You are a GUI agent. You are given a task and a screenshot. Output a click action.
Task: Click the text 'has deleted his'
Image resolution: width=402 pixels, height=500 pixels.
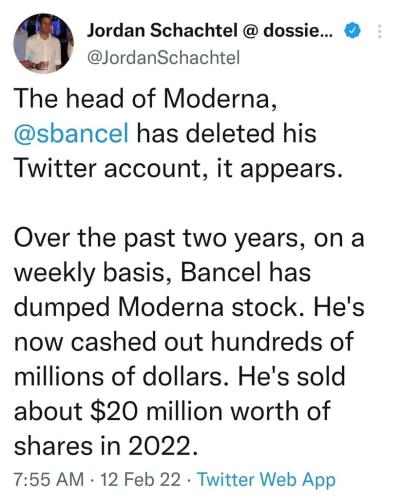point(227,133)
